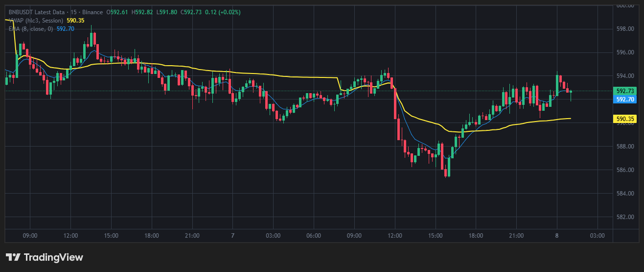Click the VWAP value 590.35 in legend
This screenshot has height=272, width=644.
(75, 21)
